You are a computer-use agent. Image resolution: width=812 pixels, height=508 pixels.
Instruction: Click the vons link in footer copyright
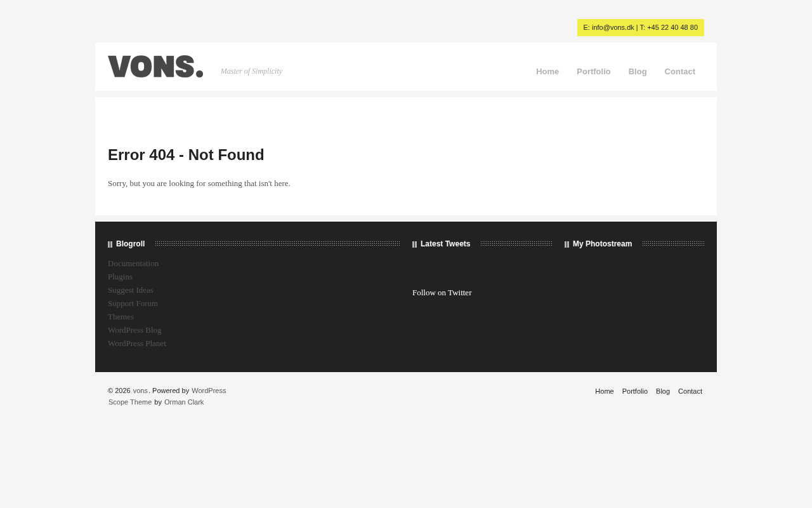[x=140, y=391]
